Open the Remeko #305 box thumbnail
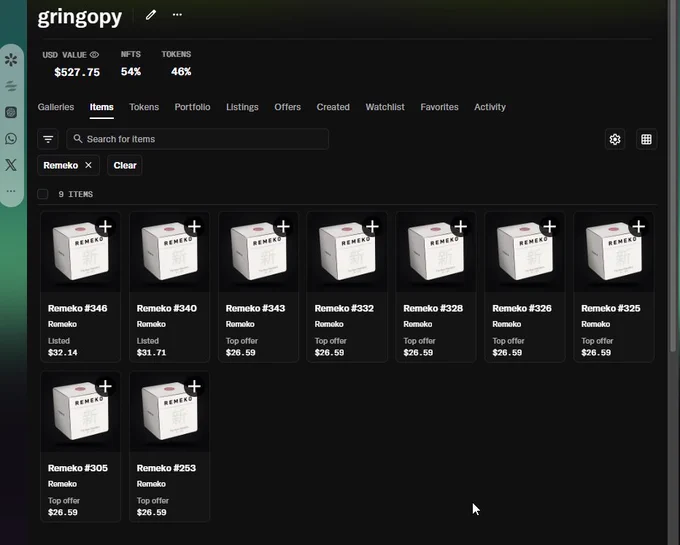The image size is (680, 545). 81,411
